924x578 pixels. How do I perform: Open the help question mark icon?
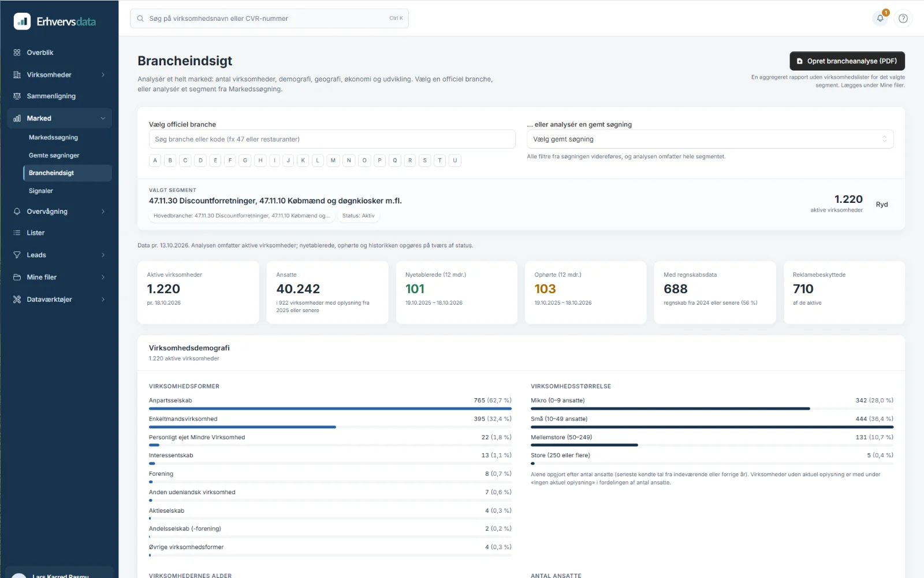(903, 18)
